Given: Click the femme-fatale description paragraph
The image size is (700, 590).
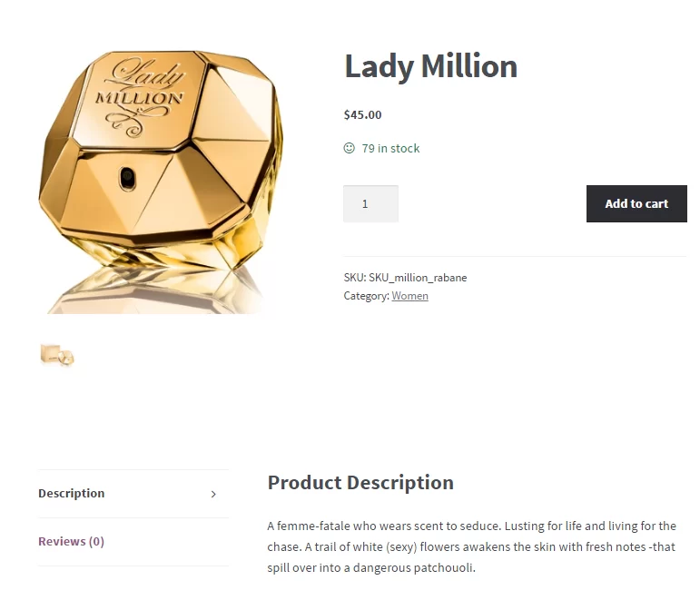Looking at the screenshot, I should pos(471,546).
